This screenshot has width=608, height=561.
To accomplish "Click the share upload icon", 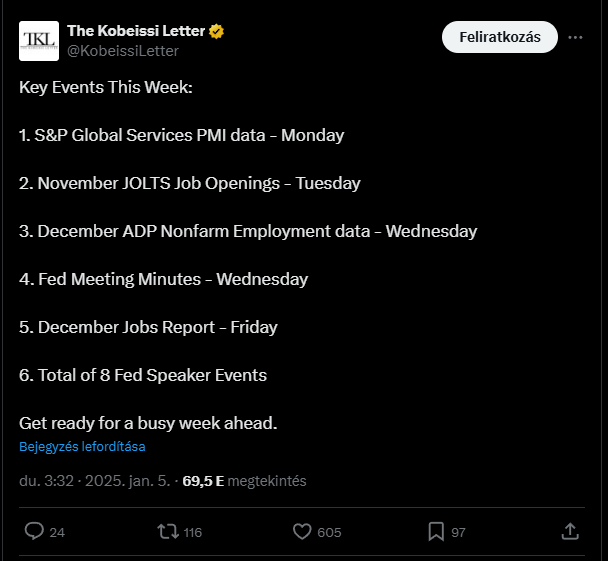I will pos(570,532).
